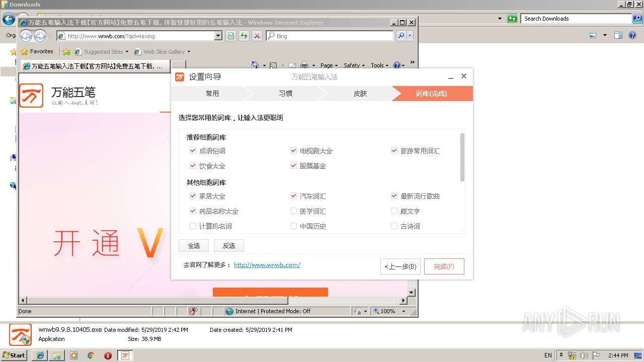The image size is (644, 362).
Task: Open the Page menu dropdown
Action: [330, 65]
